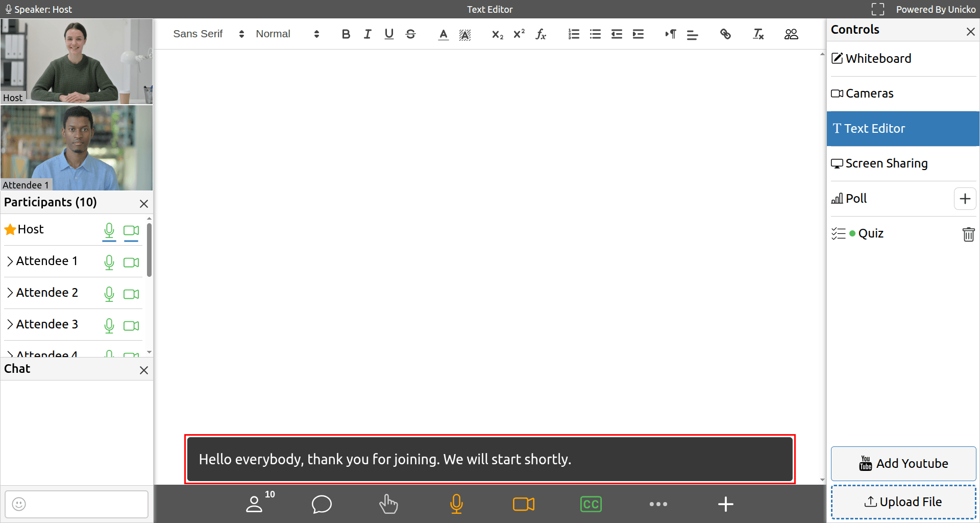Viewport: 980px width, 523px height.
Task: Clear text formatting
Action: click(x=758, y=34)
